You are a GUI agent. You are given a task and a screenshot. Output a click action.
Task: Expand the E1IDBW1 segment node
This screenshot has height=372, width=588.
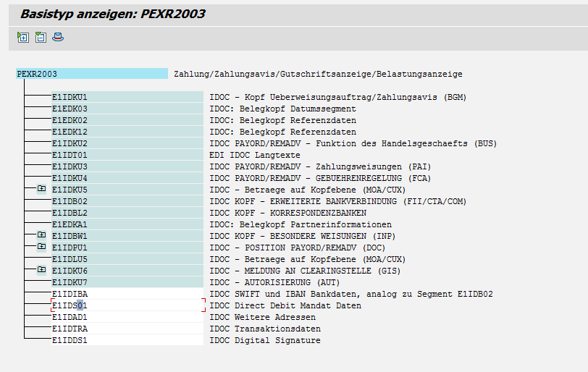pyautogui.click(x=41, y=235)
